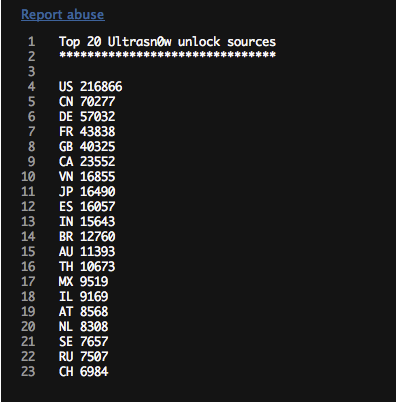Click the row 'TH 10673'
This screenshot has width=396, height=402.
click(x=87, y=267)
